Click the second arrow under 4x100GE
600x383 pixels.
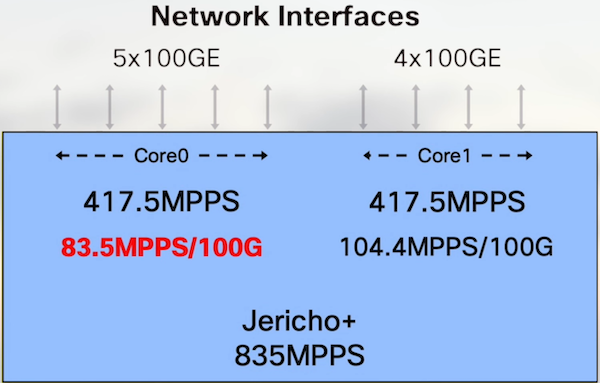pos(416,107)
